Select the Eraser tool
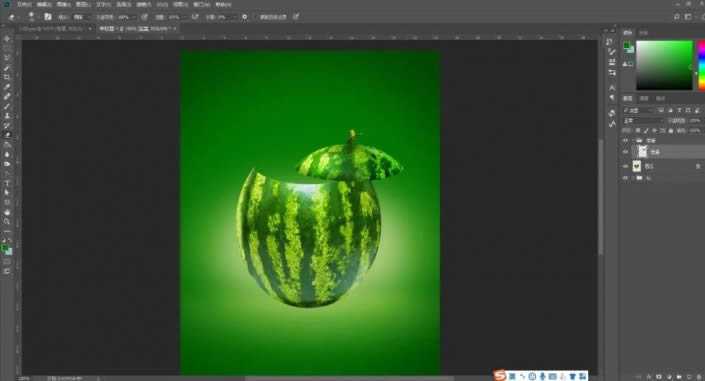This screenshot has width=705, height=381. click(7, 135)
